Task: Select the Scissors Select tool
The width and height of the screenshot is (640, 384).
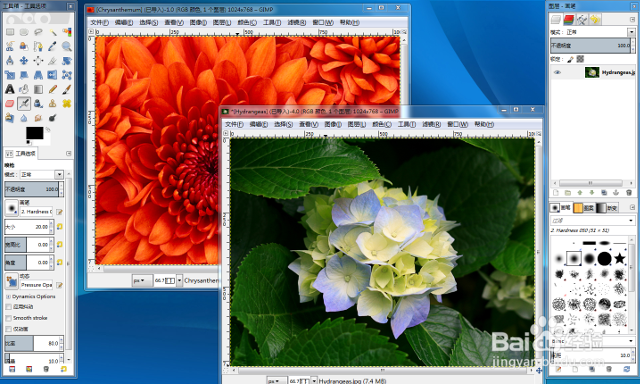Action: point(10,46)
